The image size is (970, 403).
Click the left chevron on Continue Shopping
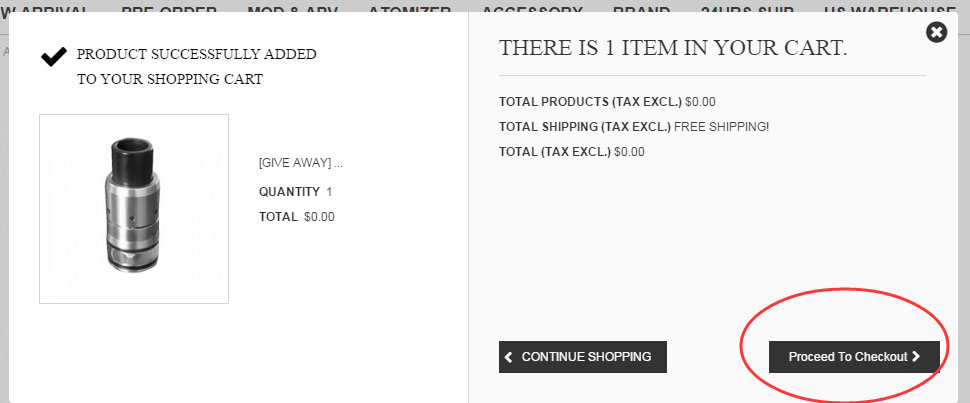509,357
